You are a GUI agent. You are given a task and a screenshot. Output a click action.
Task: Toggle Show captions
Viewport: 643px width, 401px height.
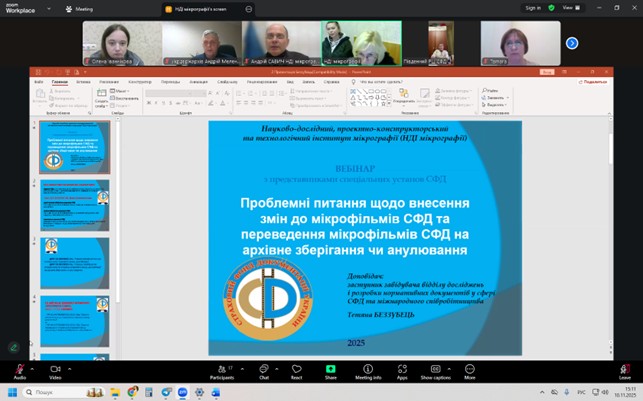(x=436, y=370)
